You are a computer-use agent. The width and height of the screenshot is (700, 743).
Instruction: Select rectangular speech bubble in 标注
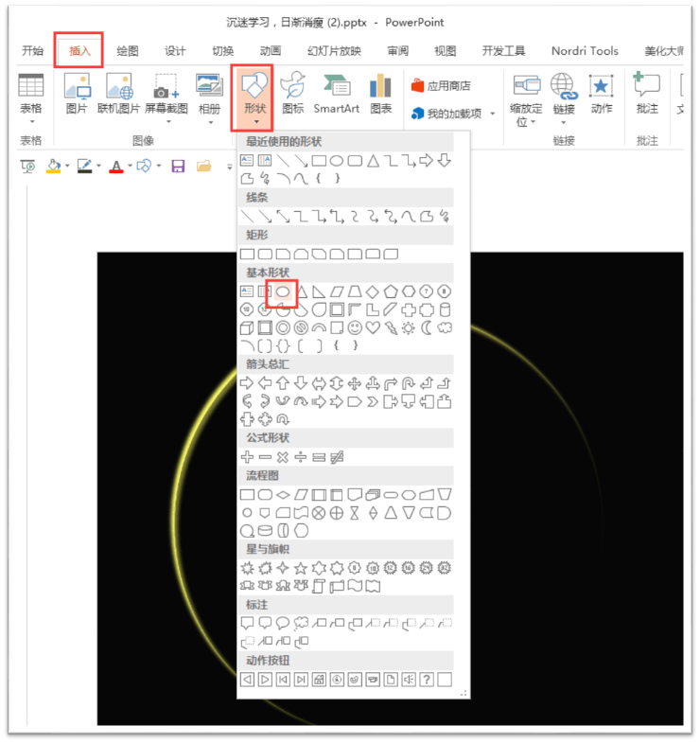[247, 623]
